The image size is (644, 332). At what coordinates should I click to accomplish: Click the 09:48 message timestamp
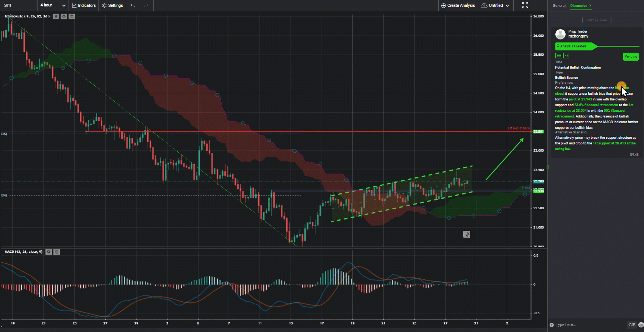(634, 155)
